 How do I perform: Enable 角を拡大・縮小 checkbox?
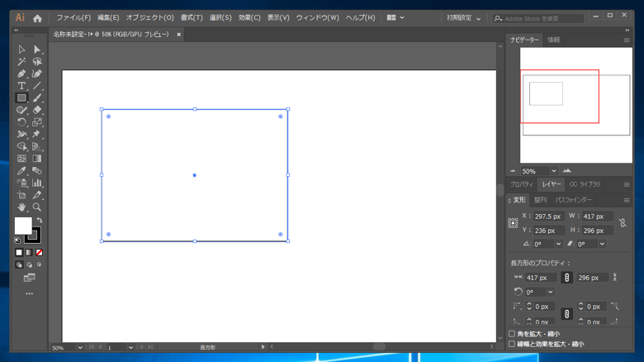pyautogui.click(x=512, y=334)
